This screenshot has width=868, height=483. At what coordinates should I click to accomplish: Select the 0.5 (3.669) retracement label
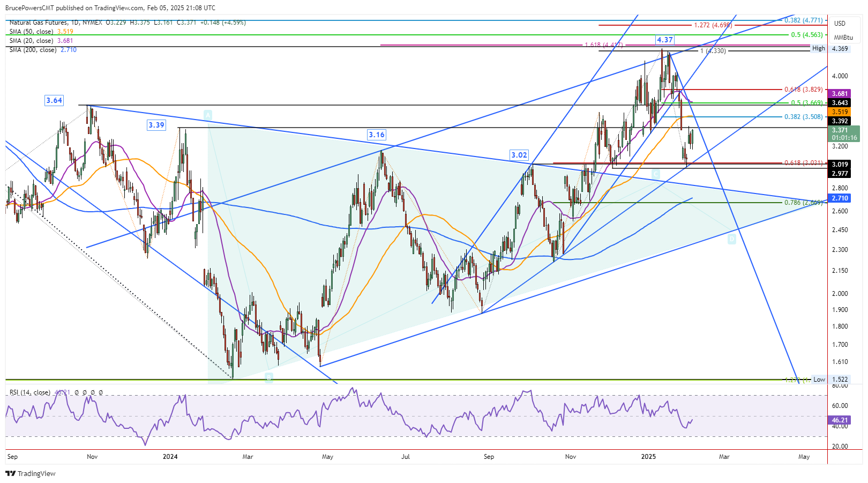[x=807, y=103]
